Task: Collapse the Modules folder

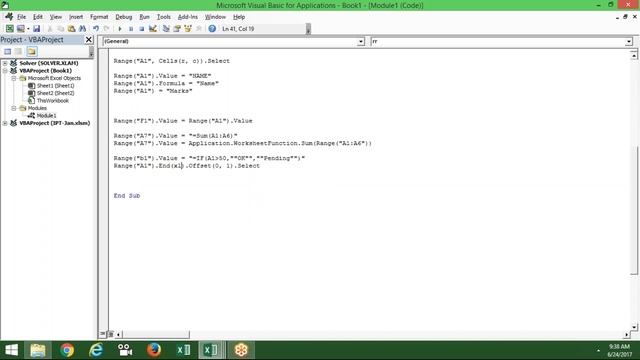Action: [14, 108]
